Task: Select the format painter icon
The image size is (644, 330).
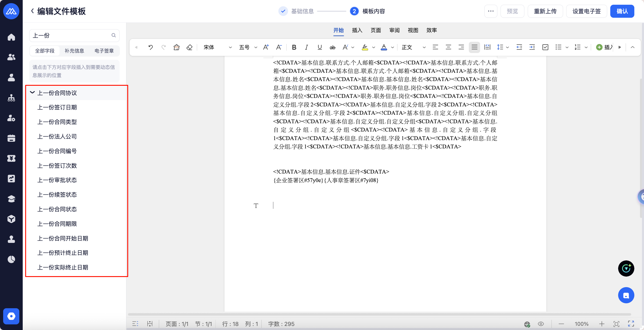Action: [x=177, y=47]
